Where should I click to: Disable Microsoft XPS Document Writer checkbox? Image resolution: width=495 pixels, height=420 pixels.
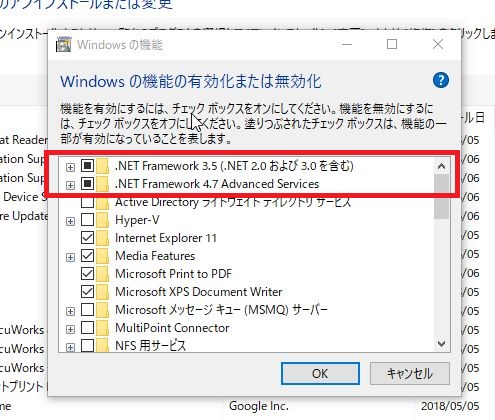point(88,292)
